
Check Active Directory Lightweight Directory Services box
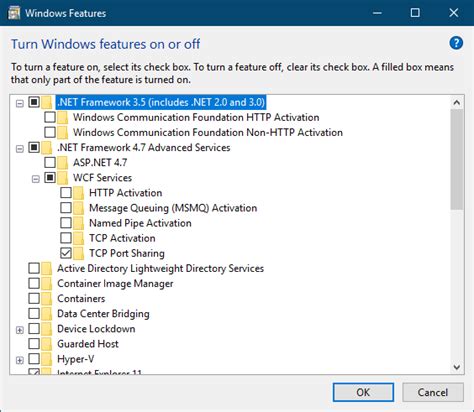pos(34,268)
